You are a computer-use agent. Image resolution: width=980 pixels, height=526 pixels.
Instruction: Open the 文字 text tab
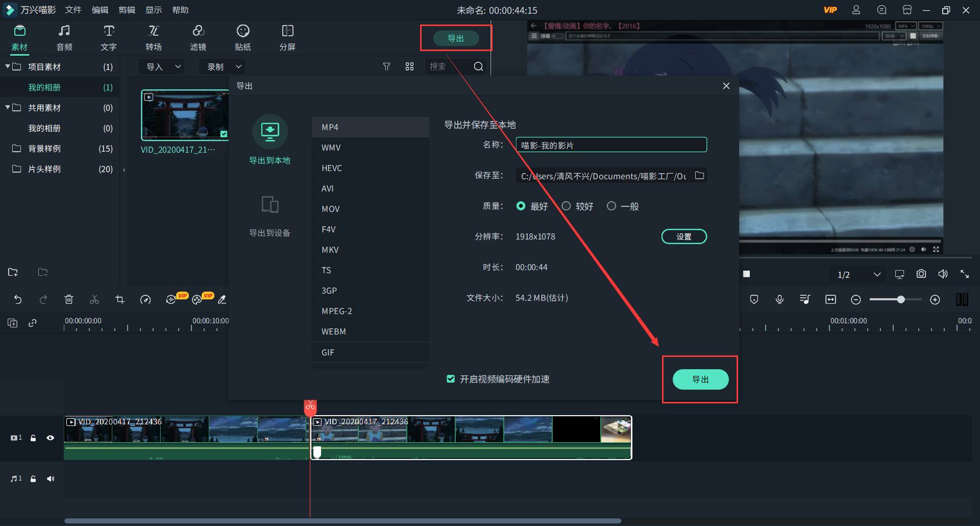(109, 38)
